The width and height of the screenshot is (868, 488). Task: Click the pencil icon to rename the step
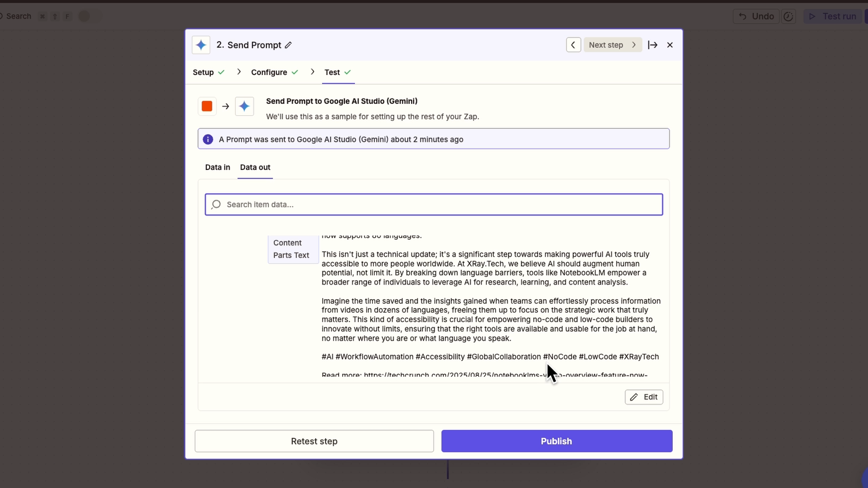coord(288,45)
